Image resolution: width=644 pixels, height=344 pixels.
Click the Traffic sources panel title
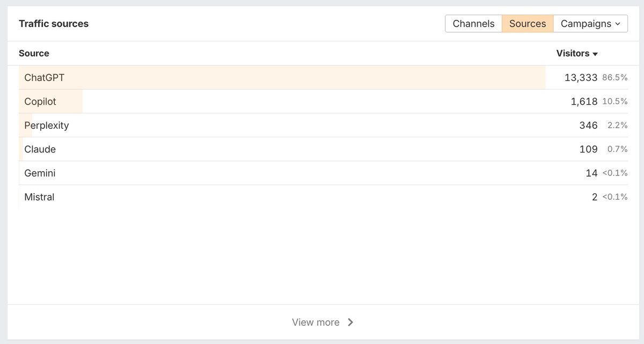point(54,24)
